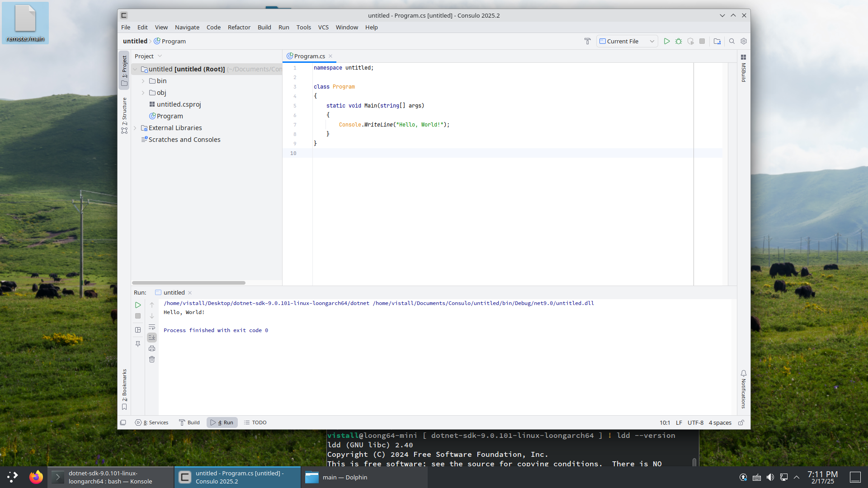
Task: Expand the obj folder
Action: point(143,93)
